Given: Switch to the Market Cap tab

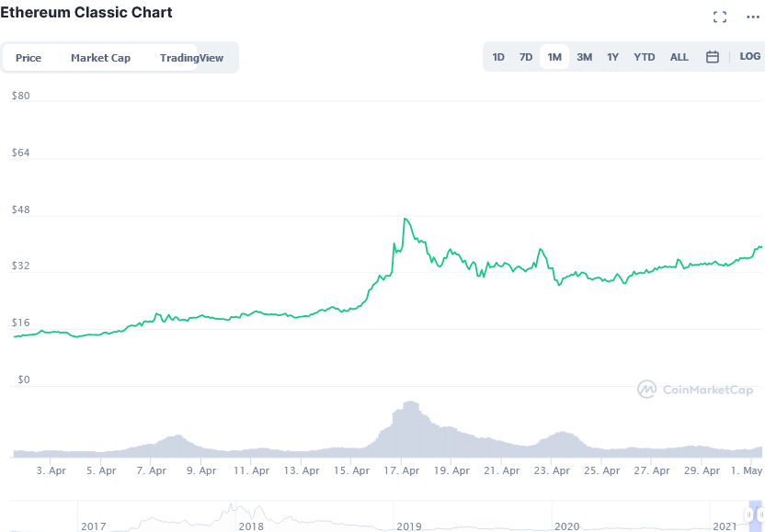Looking at the screenshot, I should [100, 58].
